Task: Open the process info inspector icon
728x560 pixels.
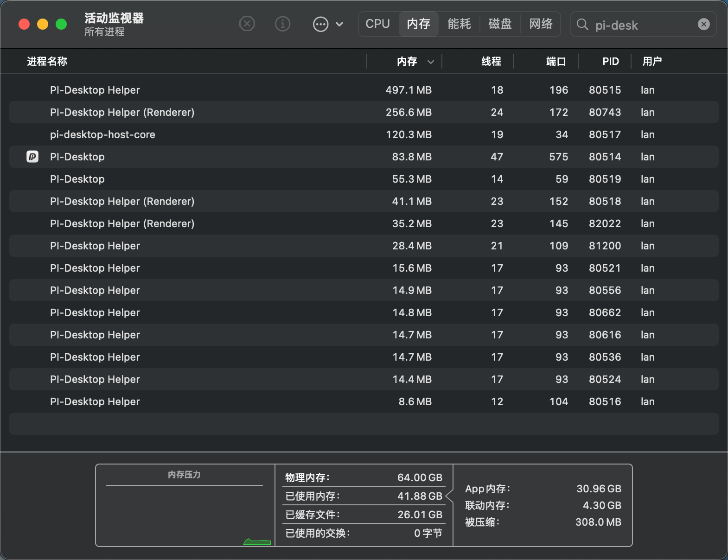Action: pyautogui.click(x=282, y=24)
